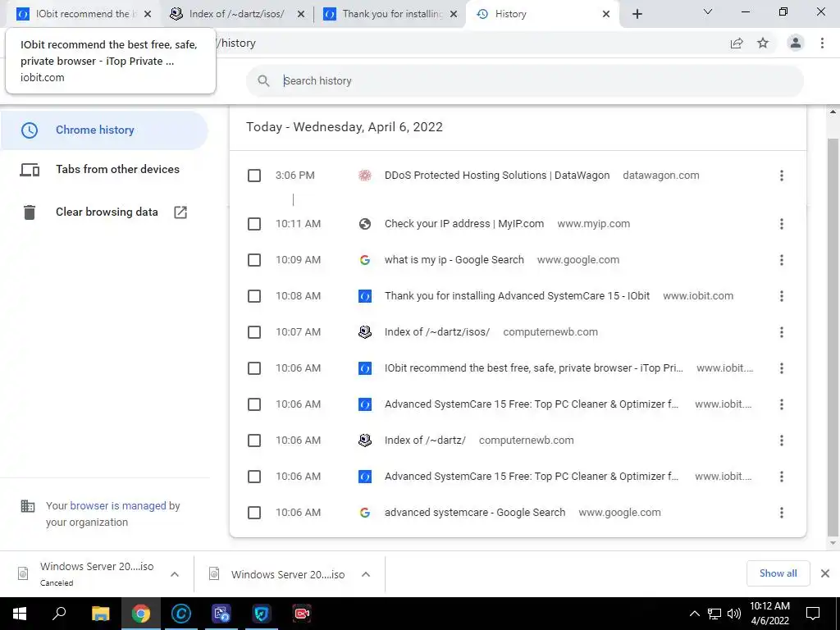Open the blue C app in taskbar
The image size is (840, 630).
tap(181, 614)
